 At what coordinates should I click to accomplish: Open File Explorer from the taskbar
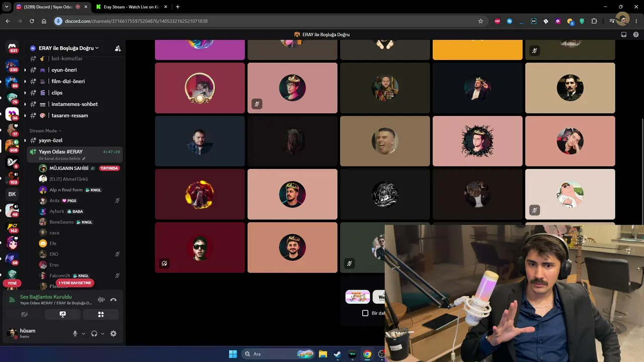coord(323,354)
